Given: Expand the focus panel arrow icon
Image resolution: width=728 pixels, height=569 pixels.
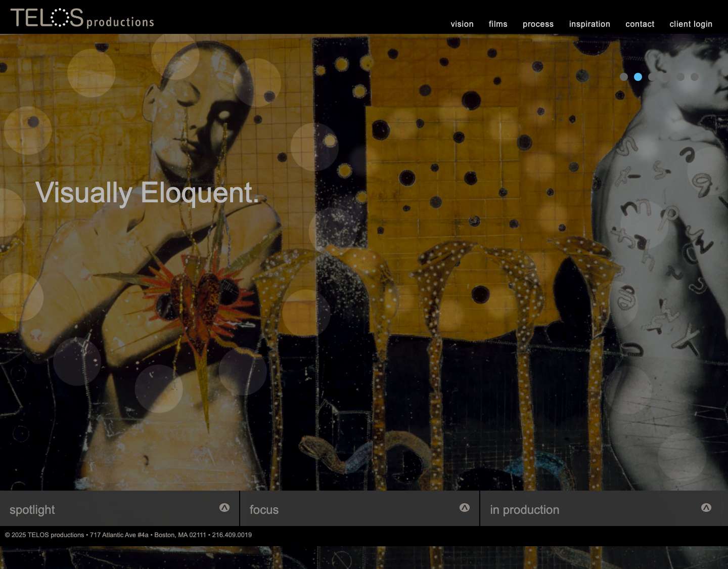Looking at the screenshot, I should (x=465, y=507).
